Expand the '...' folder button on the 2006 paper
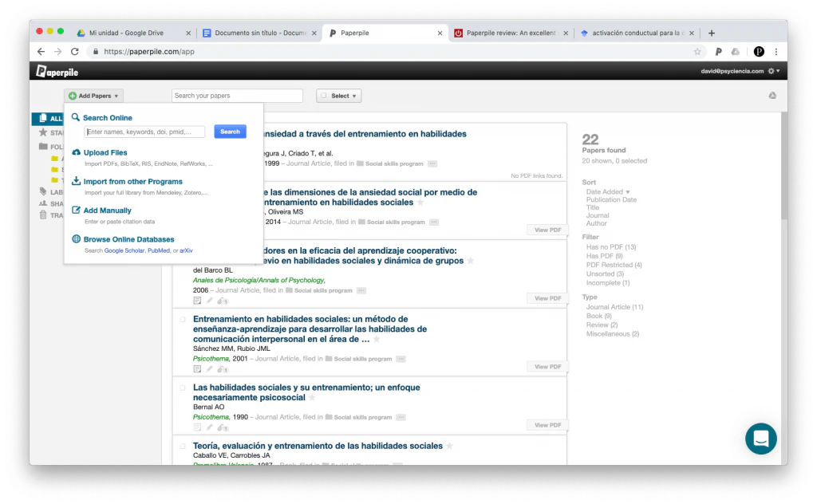Screen dimensions: 817x504 tap(361, 290)
